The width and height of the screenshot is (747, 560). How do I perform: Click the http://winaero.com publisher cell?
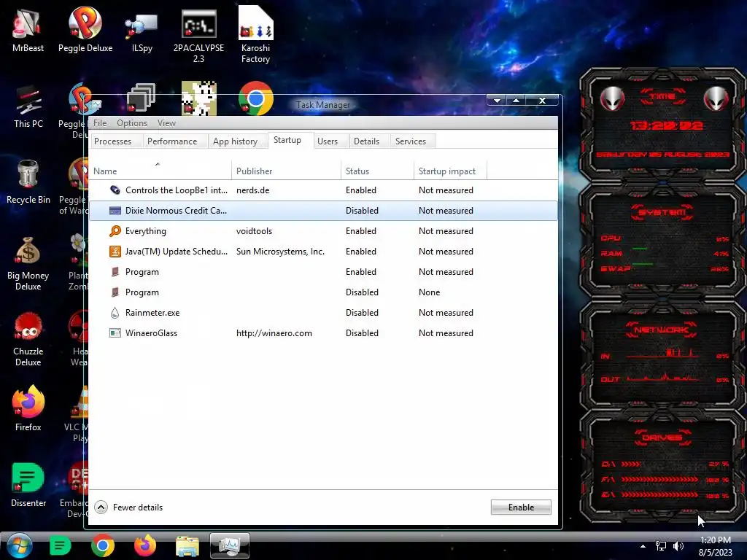tap(274, 333)
